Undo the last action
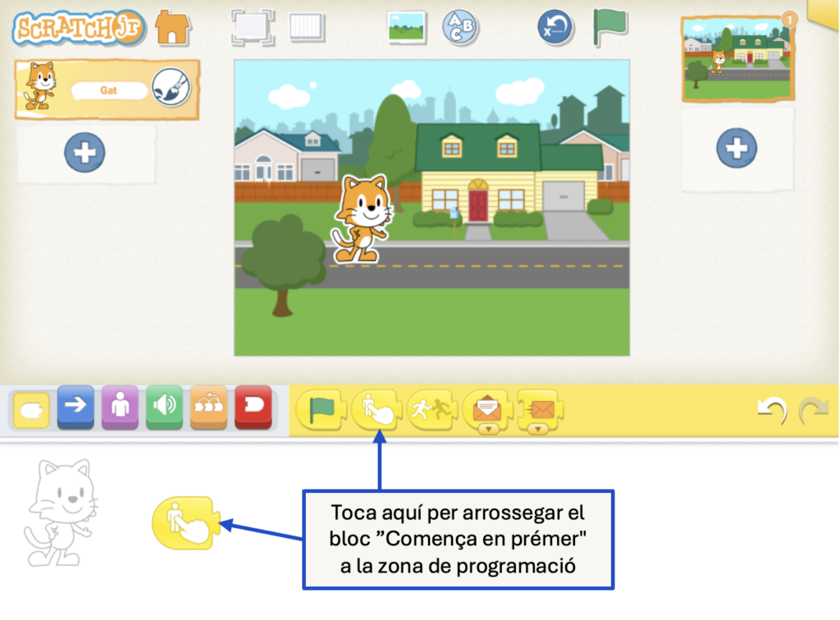This screenshot has height=620, width=840. pyautogui.click(x=771, y=410)
